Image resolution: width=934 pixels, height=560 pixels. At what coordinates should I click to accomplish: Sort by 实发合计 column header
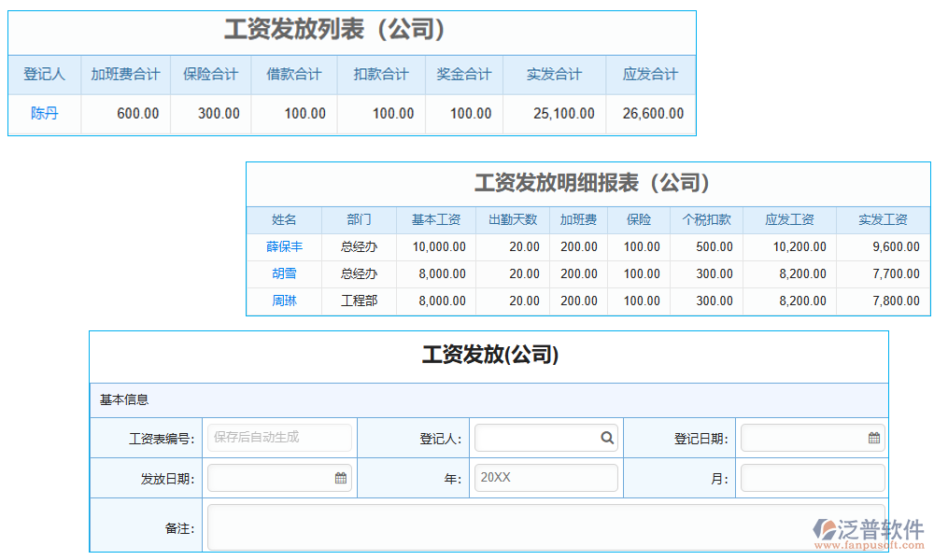point(554,75)
